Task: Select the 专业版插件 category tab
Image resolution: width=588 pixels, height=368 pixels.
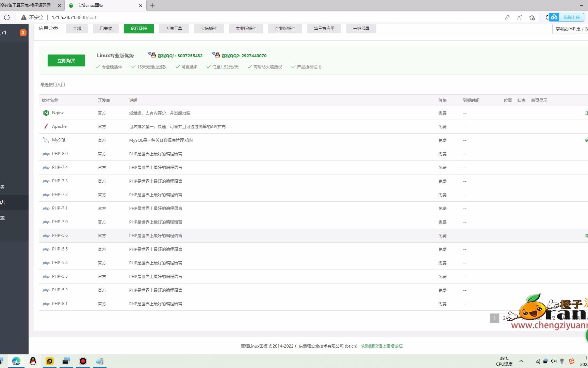Action: pyautogui.click(x=246, y=29)
